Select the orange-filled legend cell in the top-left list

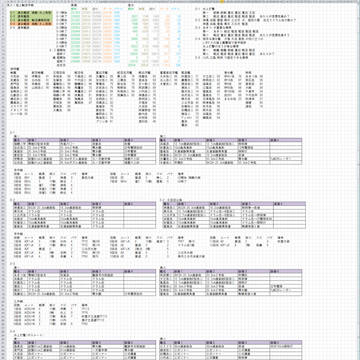click(x=31, y=23)
